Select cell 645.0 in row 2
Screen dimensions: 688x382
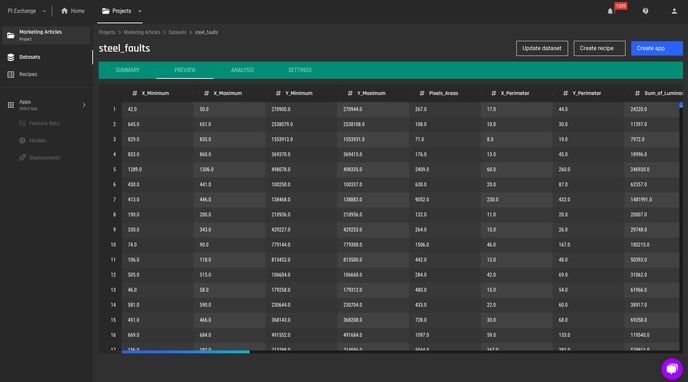coord(158,125)
